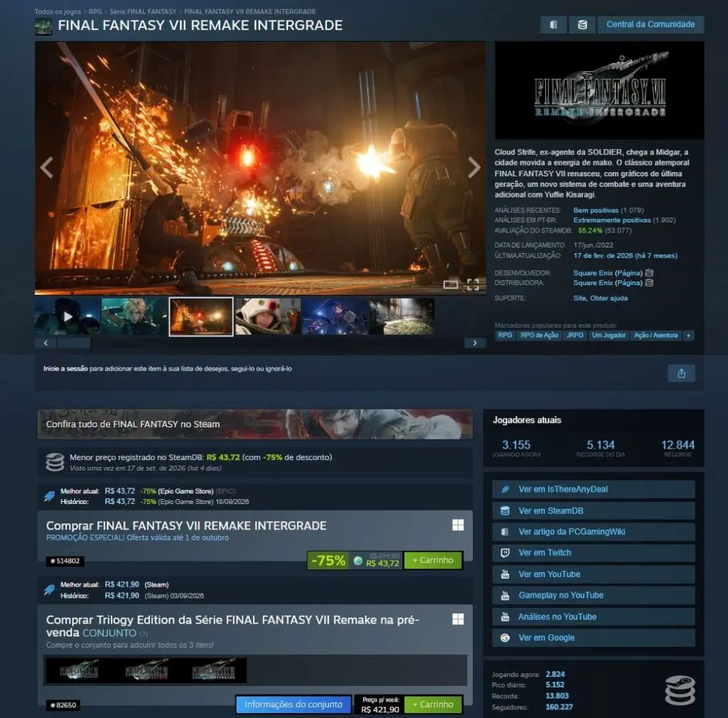The image size is (728, 718).
Task: Select the flower garden thumbnail
Action: 402,316
